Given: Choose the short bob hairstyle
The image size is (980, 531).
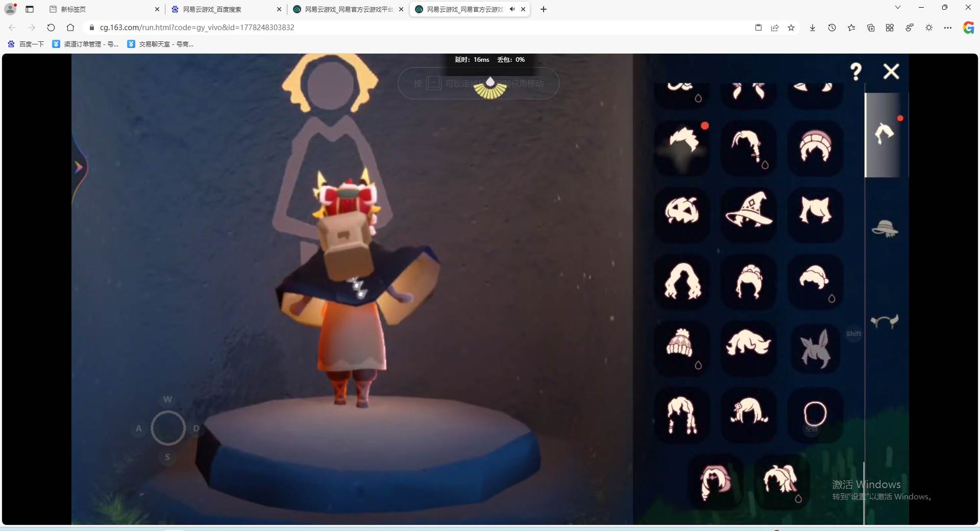Looking at the screenshot, I should click(815, 281).
